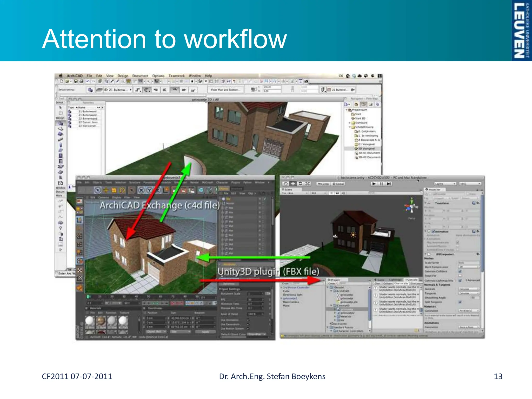Open the ArchiCAD Help menu

[x=208, y=76]
